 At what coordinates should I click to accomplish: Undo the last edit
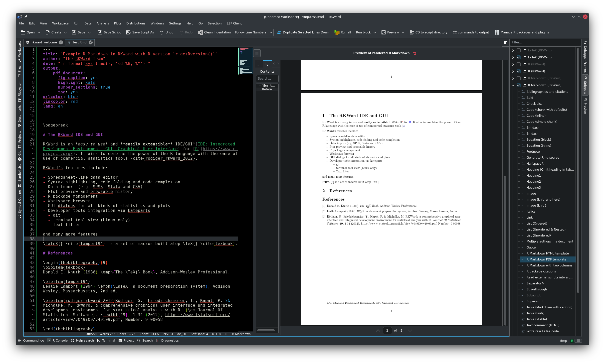[167, 32]
